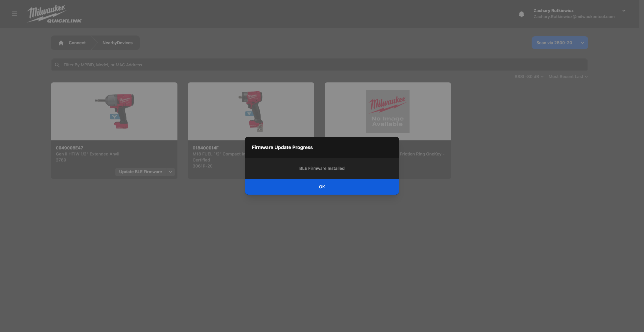Click Update BLE Firmware button
Viewport: 644px width, 332px height.
click(x=141, y=172)
